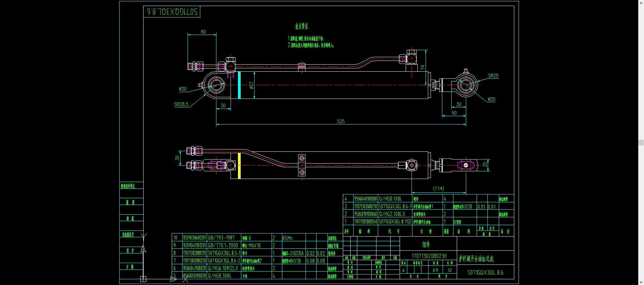
Task: Select the 螺钉 M6x10 name cell
Action: coord(256,245)
